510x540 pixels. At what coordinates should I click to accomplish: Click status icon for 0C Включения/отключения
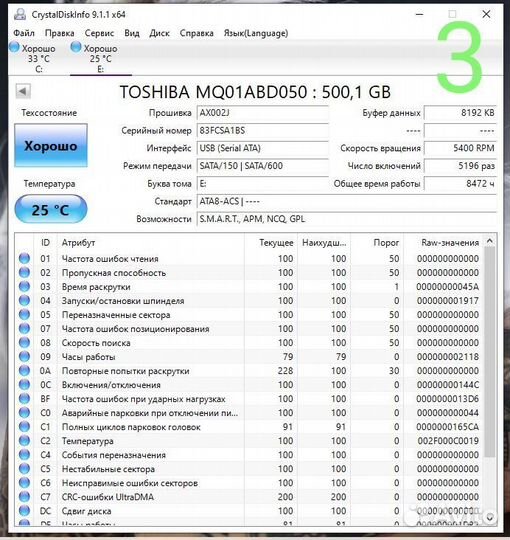(x=24, y=385)
